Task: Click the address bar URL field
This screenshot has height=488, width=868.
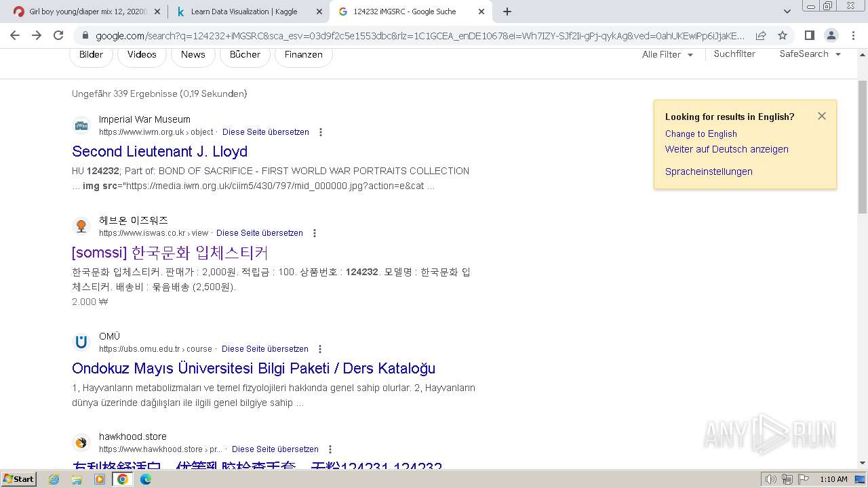Action: point(420,36)
